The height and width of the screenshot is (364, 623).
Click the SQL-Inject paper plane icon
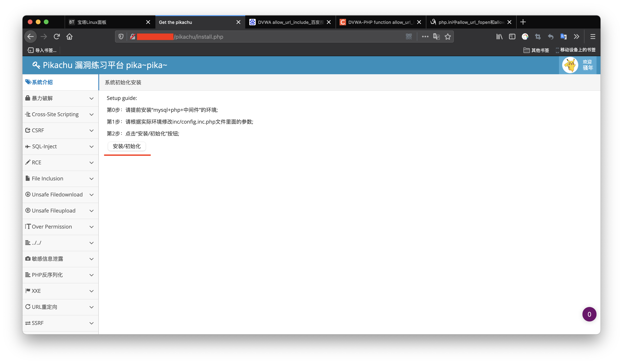point(28,146)
